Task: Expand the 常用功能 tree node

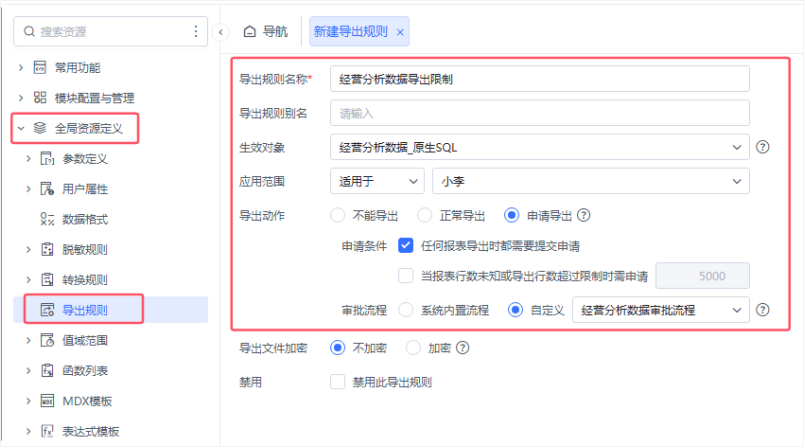Action: tap(21, 67)
